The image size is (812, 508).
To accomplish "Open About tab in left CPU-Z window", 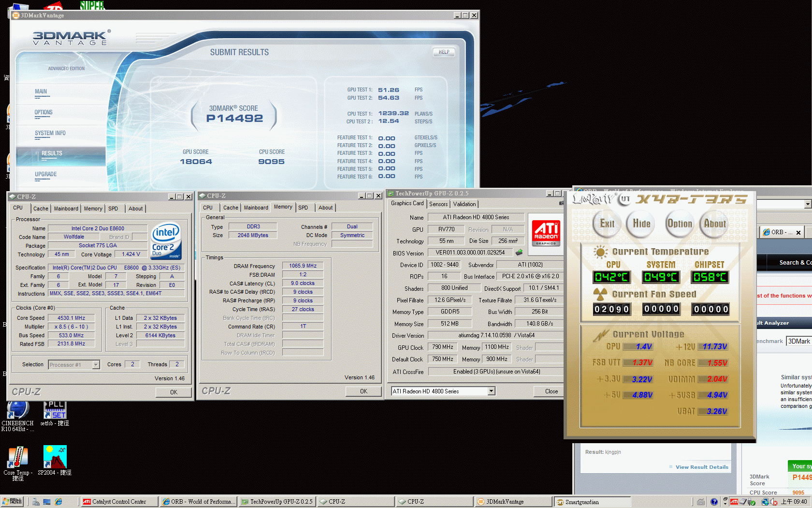I will 135,209.
